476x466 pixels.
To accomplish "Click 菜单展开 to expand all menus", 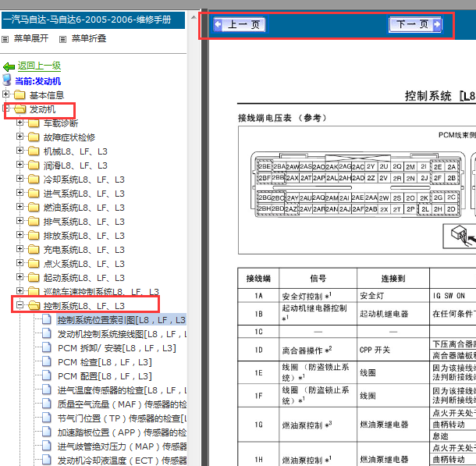I will point(31,38).
